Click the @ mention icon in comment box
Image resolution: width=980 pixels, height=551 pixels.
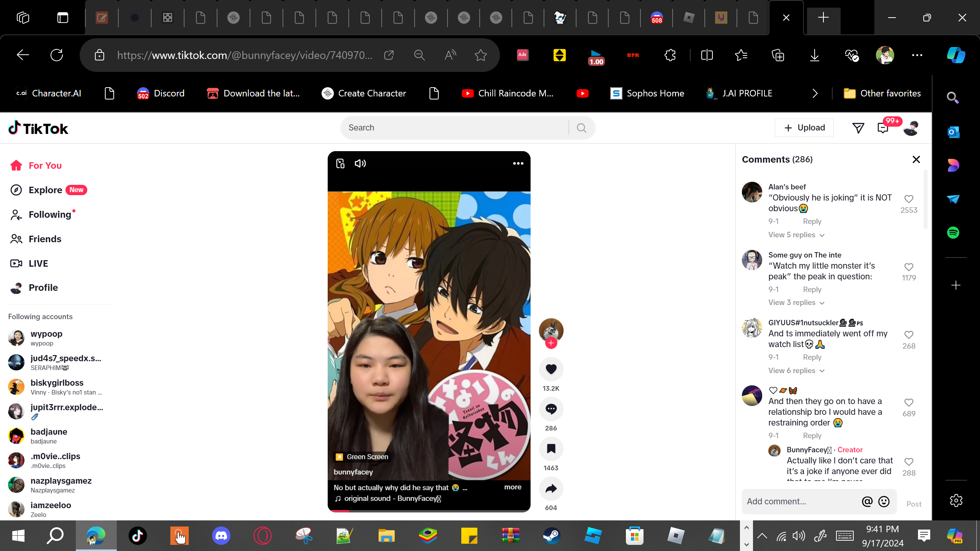point(867,501)
